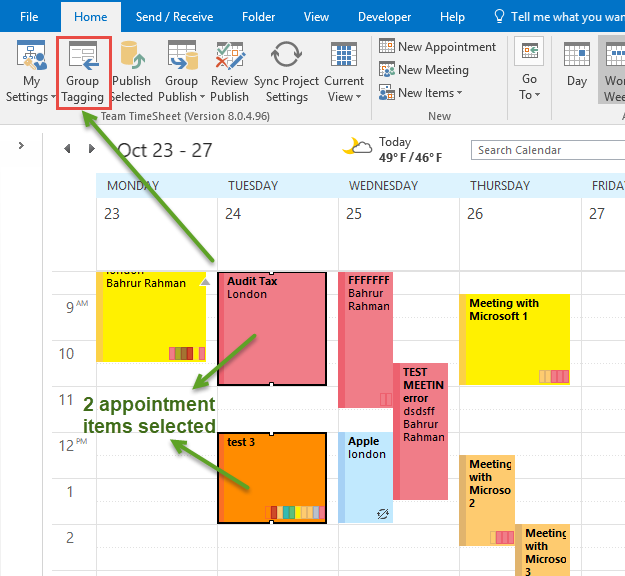Go to the previous week arrow
This screenshot has height=576, width=625.
tap(67, 149)
